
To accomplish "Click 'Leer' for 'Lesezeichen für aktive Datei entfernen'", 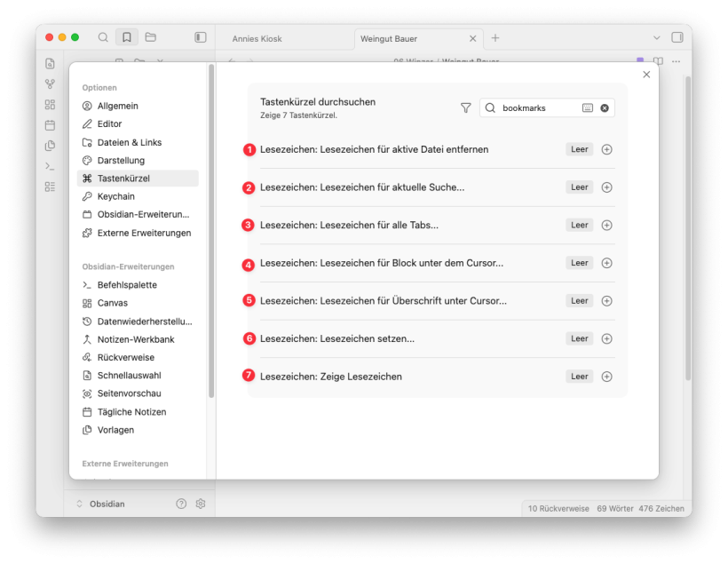I will [x=579, y=149].
